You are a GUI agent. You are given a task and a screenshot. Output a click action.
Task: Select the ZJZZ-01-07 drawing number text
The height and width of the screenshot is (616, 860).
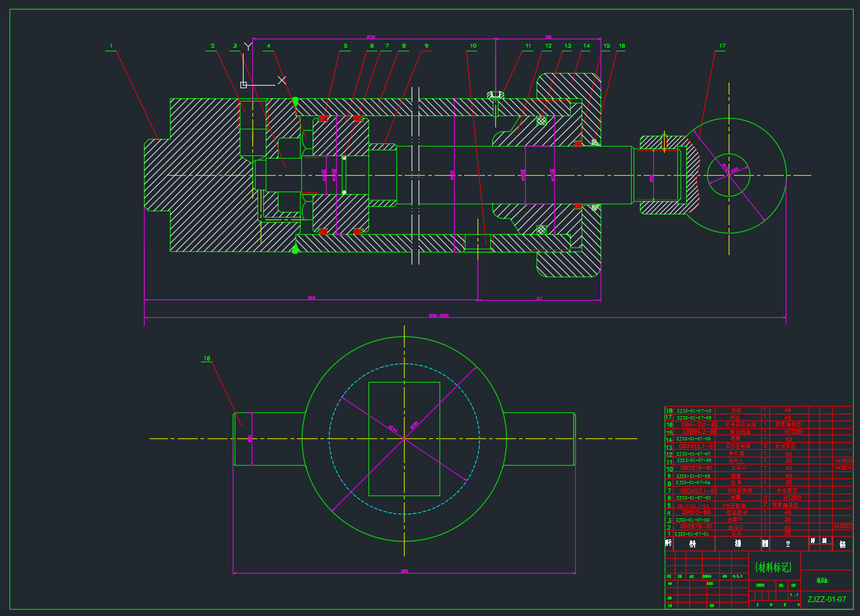(x=826, y=600)
